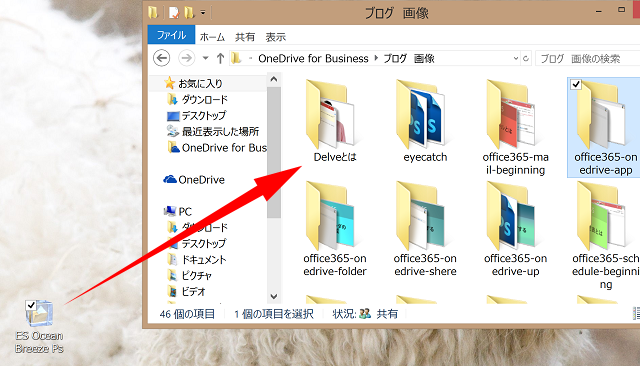Expand OneDrive for Business breadcrumb chevron
The width and height of the screenshot is (640, 366).
[376, 58]
